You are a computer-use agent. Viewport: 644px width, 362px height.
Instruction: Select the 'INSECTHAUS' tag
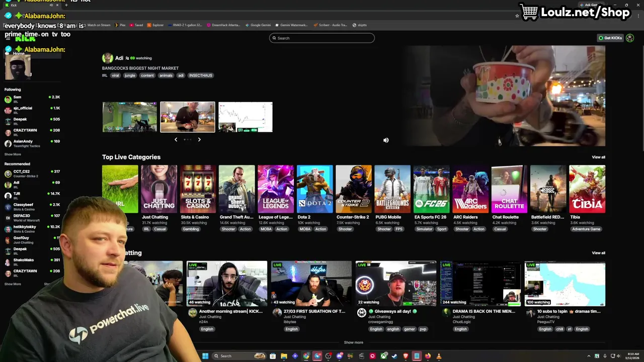point(201,75)
